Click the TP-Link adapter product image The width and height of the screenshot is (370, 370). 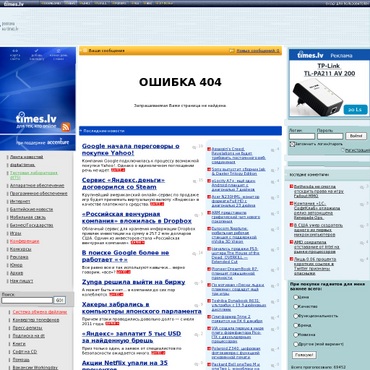(318, 97)
